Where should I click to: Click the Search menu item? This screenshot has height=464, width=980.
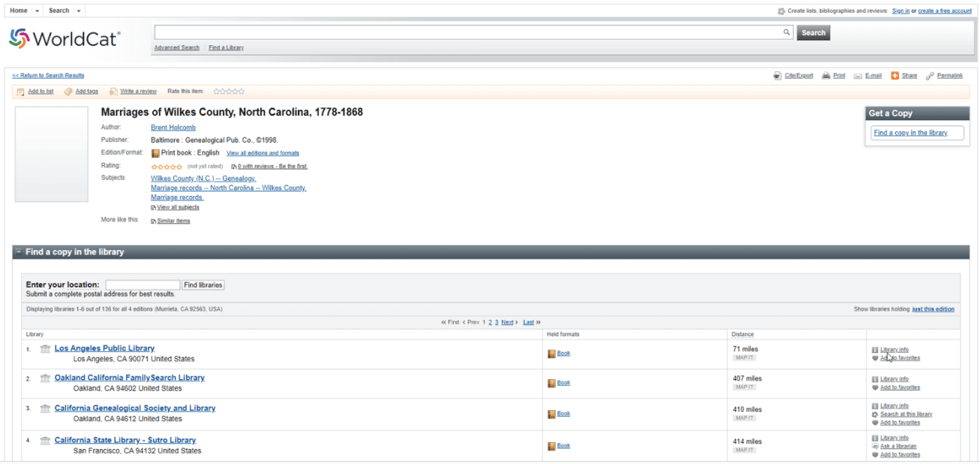(x=59, y=11)
